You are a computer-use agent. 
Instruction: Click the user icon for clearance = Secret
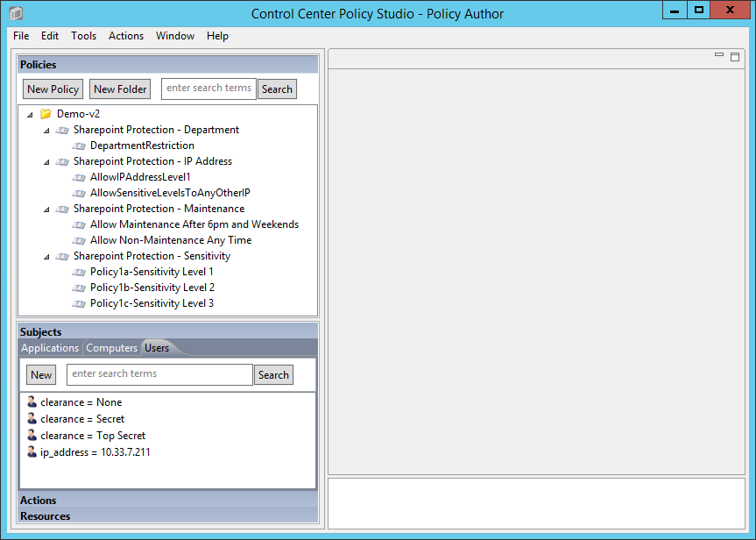point(32,418)
